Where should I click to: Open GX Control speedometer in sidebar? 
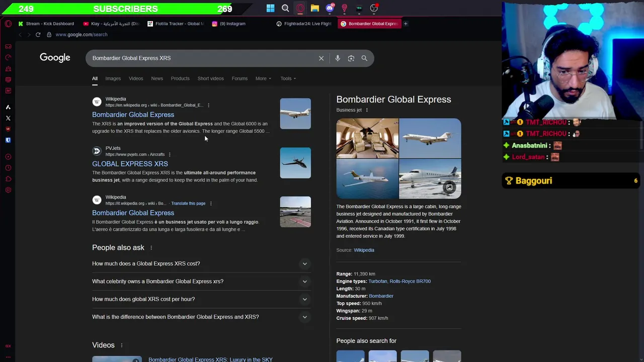pos(8,57)
